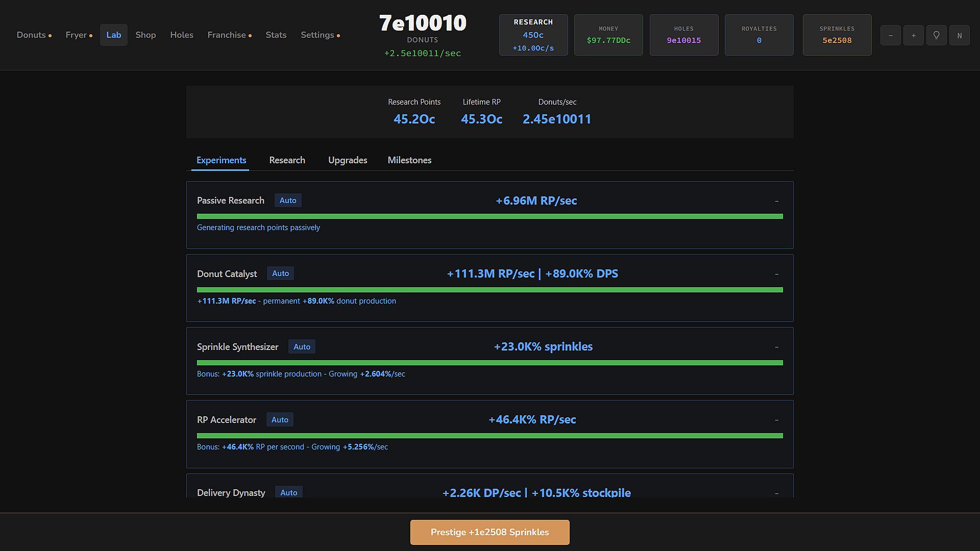Click the 7e10010 donuts counter

pos(423,23)
